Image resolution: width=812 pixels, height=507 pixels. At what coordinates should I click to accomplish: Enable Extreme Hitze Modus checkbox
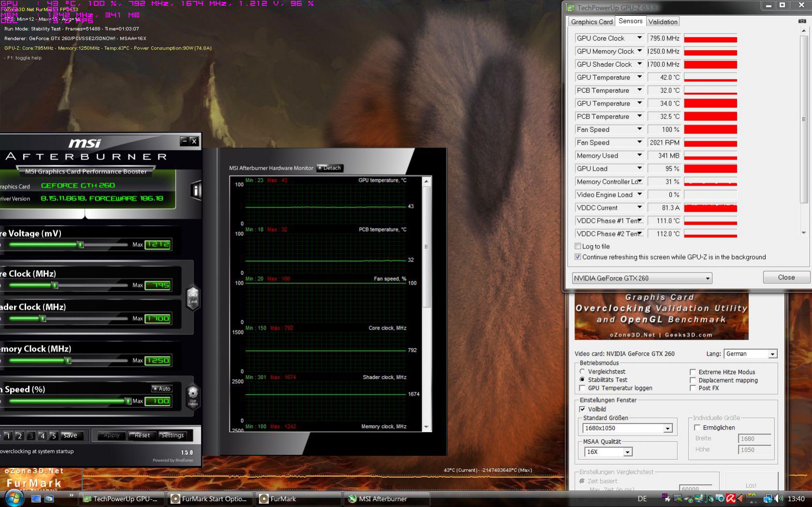coord(693,372)
